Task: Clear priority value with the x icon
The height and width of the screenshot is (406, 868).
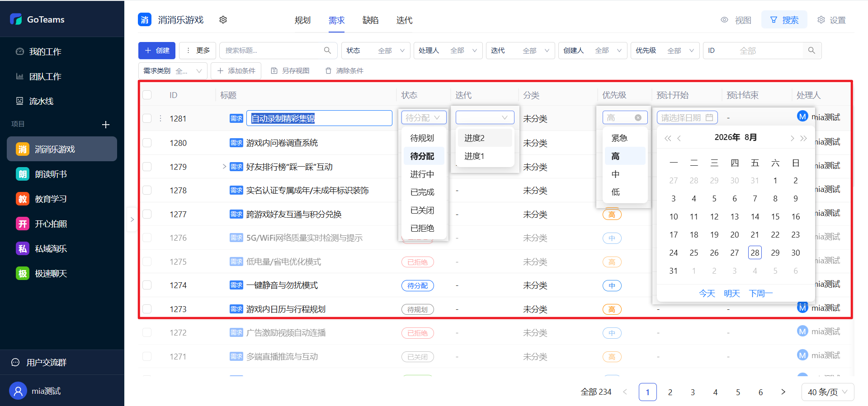Action: click(x=638, y=118)
